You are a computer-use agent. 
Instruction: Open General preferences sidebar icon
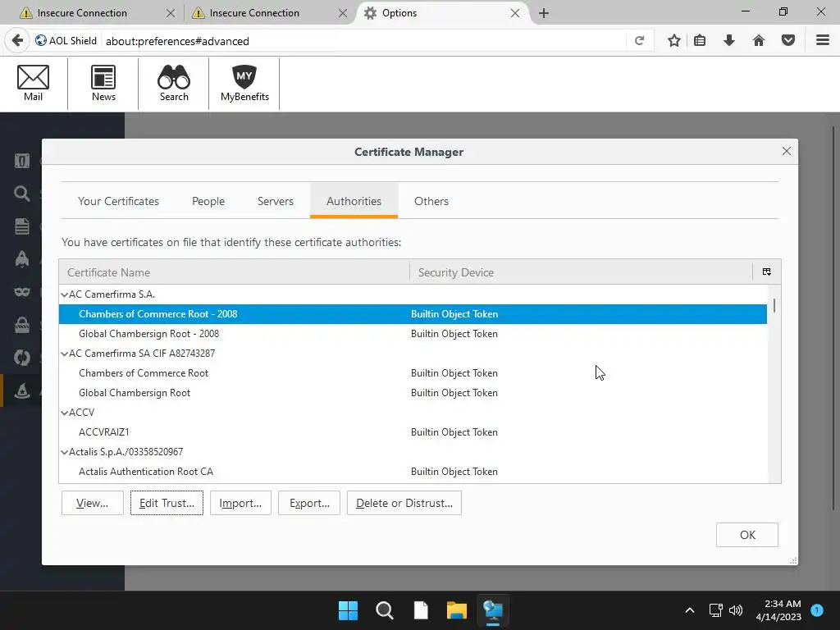coord(22,161)
